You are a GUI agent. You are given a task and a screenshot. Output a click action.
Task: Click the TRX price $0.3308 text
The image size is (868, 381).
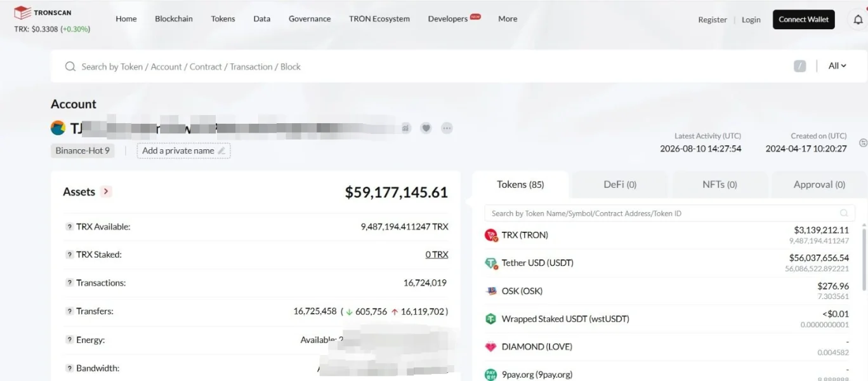pos(36,29)
